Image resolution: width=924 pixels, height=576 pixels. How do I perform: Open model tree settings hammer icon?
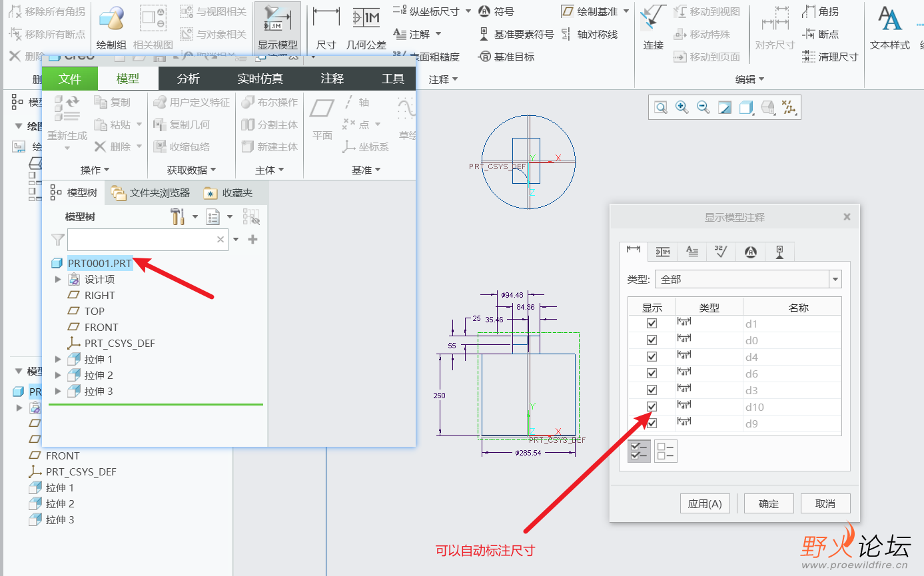177,216
